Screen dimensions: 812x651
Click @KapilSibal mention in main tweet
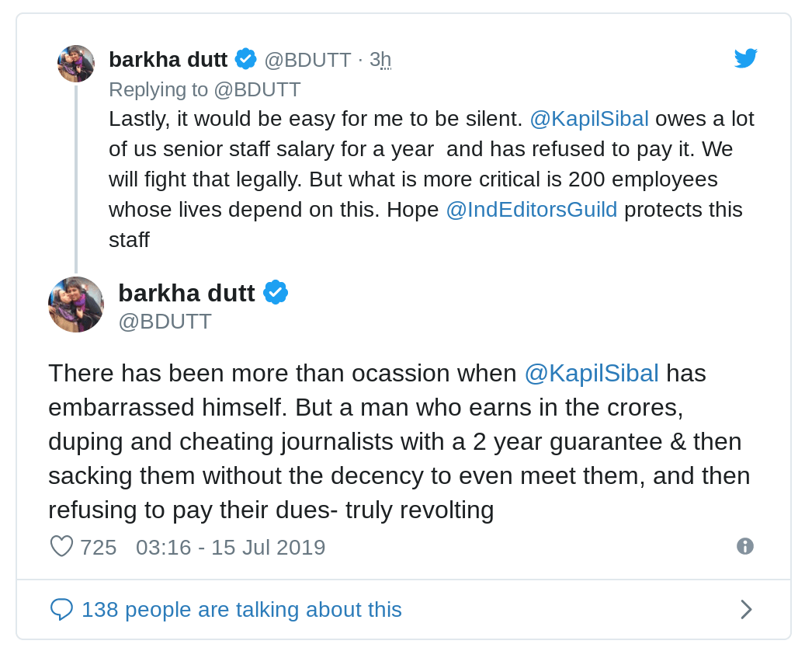592,374
